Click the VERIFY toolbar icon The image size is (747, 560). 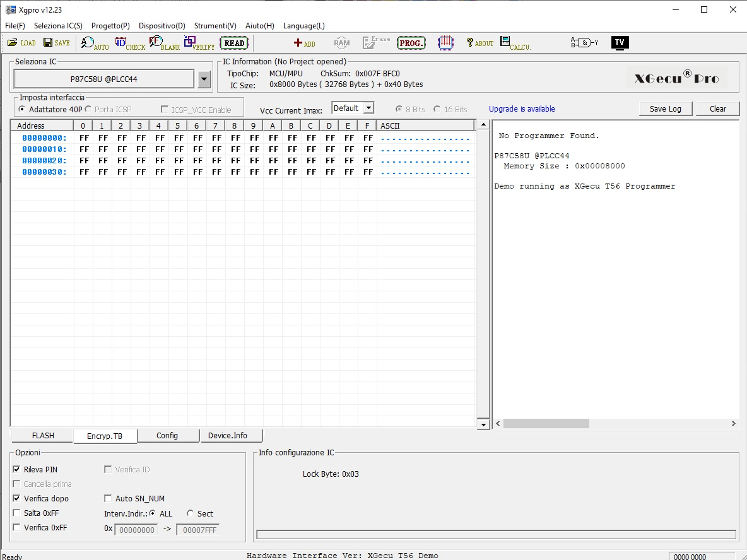199,44
